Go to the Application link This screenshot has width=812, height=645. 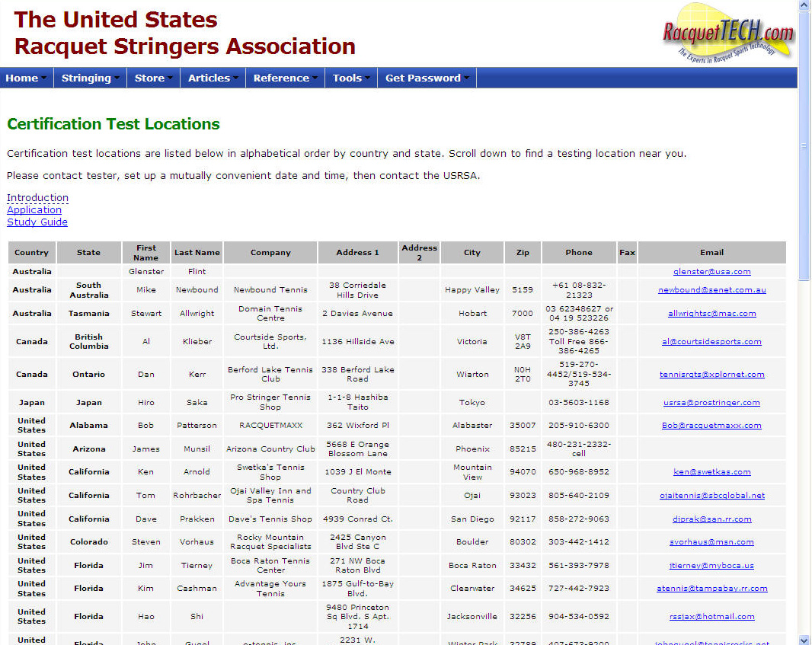click(x=34, y=210)
